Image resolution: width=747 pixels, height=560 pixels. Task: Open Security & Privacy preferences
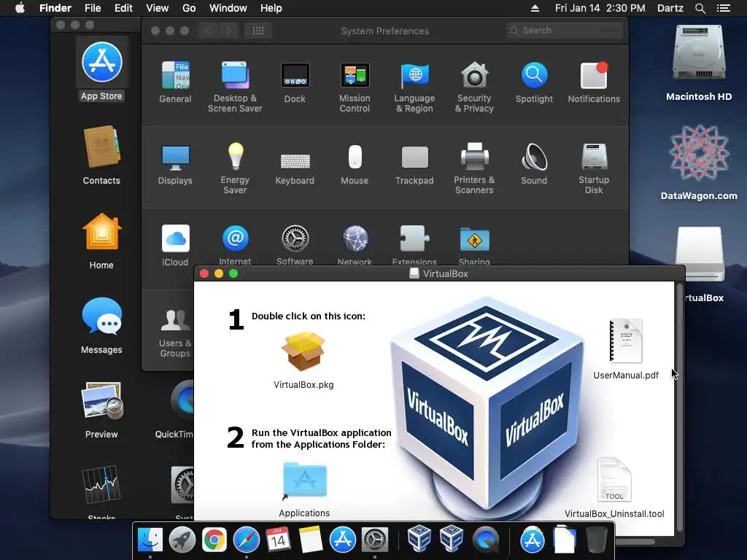point(474,87)
